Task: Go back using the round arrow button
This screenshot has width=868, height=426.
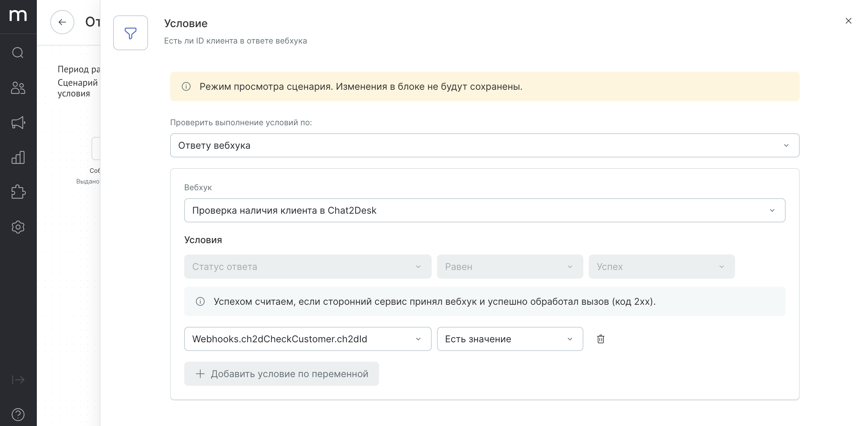Action: (x=62, y=22)
